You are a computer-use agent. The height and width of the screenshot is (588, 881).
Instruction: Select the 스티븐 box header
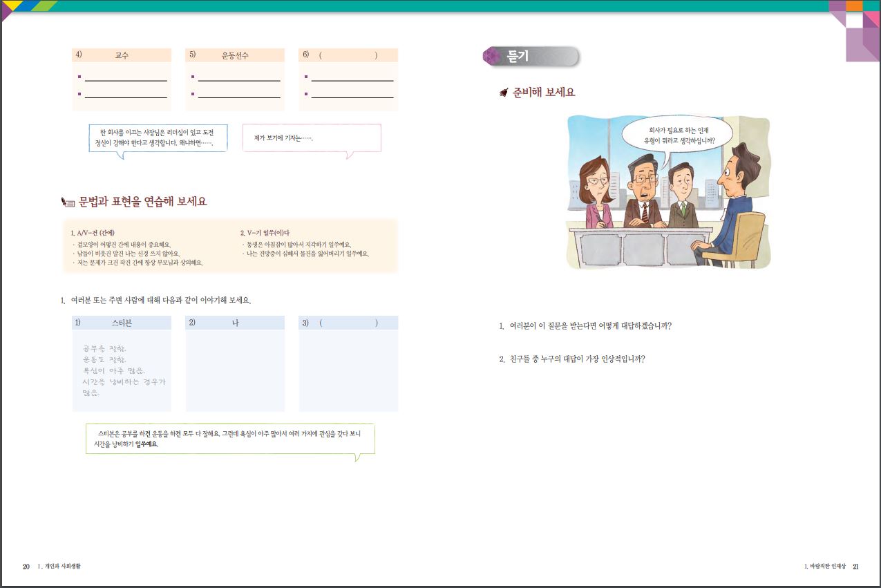point(122,323)
